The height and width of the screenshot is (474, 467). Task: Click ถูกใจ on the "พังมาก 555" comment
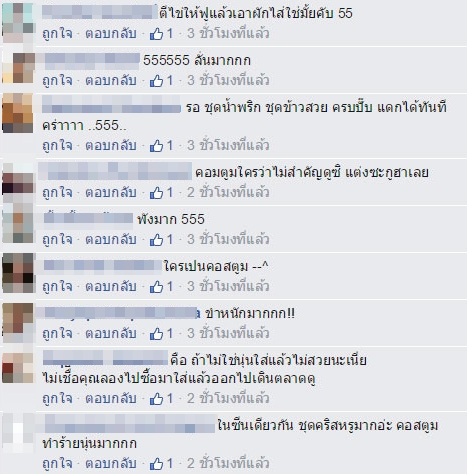coord(57,239)
